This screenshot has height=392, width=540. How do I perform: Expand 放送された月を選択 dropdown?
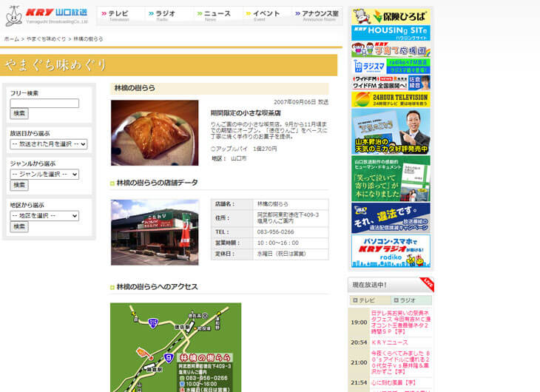tap(49, 144)
